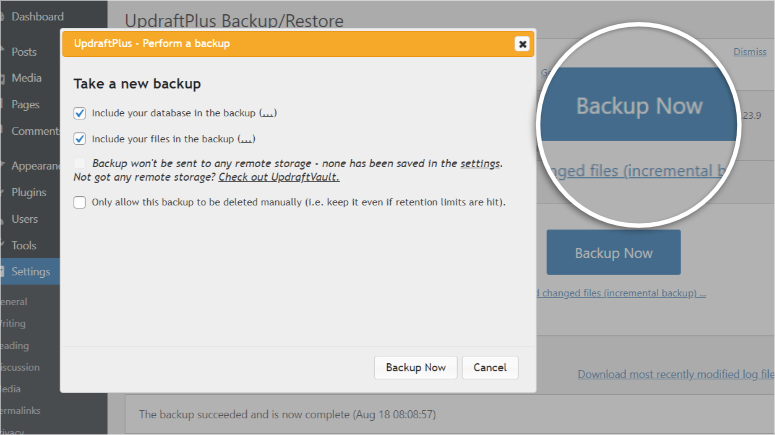Open the settings link in remote storage note

pyautogui.click(x=480, y=163)
